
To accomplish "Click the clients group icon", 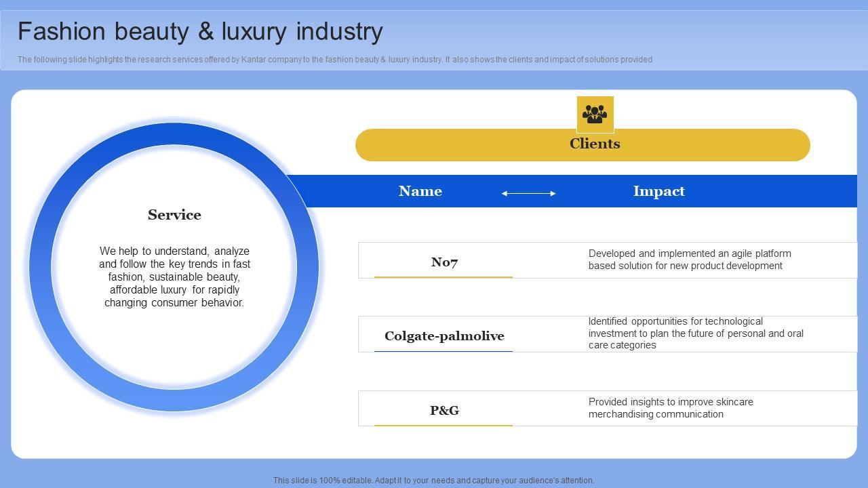I will point(595,114).
